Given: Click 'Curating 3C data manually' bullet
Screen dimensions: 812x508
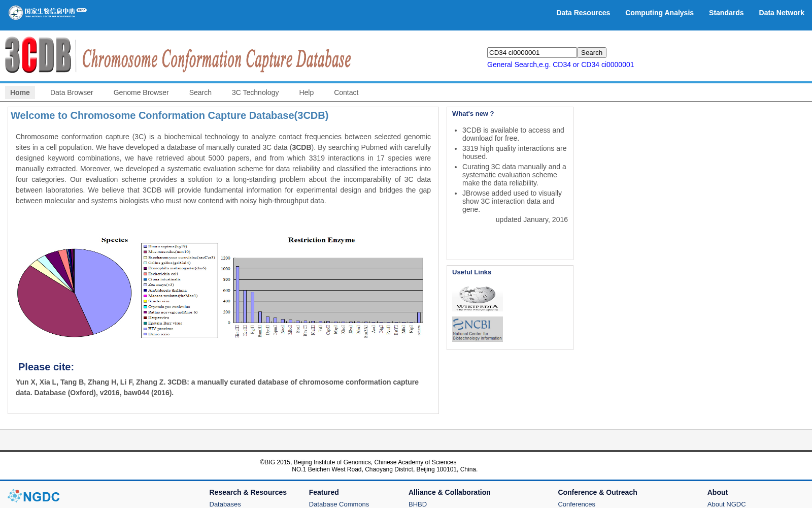Looking at the screenshot, I should click(x=514, y=175).
